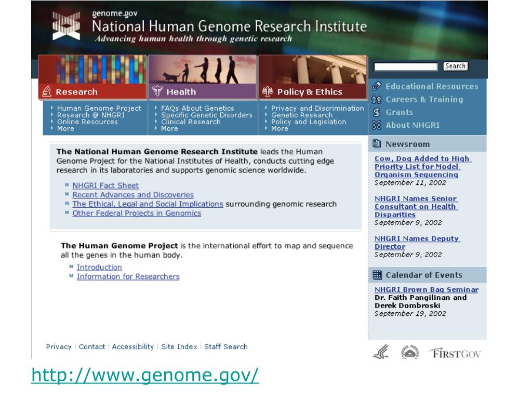Open the Policy & Ethics section tab
This screenshot has width=532, height=399.
313,91
